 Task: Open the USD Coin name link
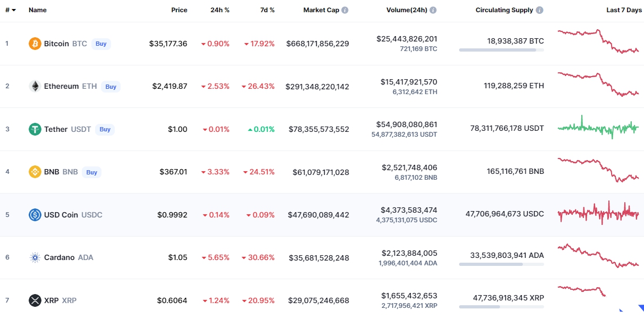pyautogui.click(x=61, y=215)
